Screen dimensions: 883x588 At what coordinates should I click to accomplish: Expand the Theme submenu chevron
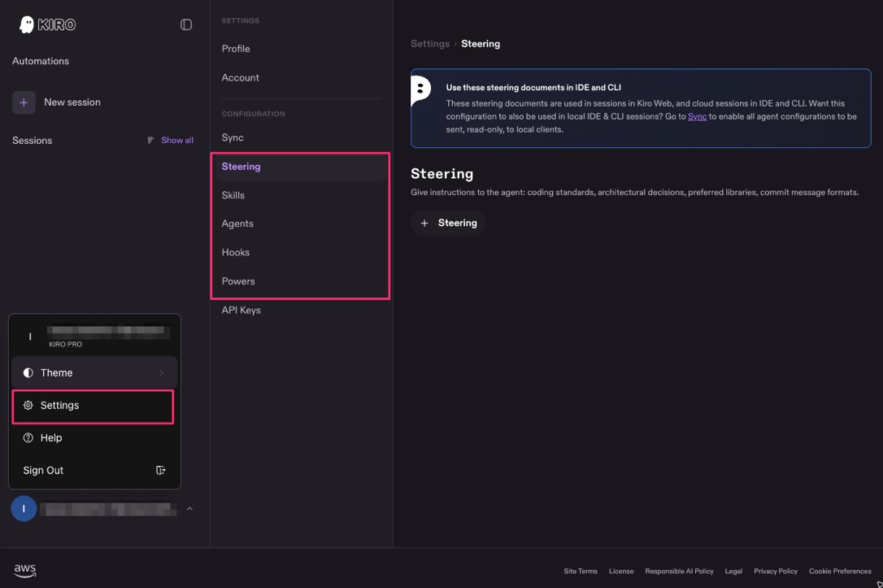click(162, 372)
